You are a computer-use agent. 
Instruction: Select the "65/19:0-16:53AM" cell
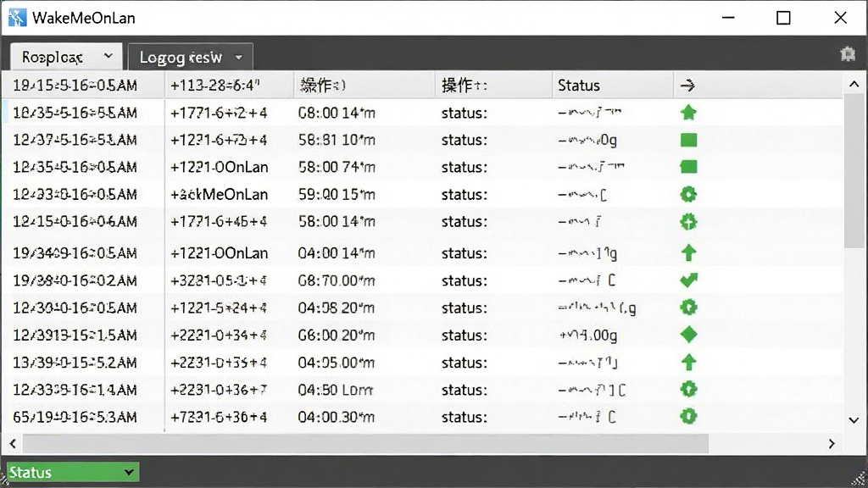click(75, 417)
